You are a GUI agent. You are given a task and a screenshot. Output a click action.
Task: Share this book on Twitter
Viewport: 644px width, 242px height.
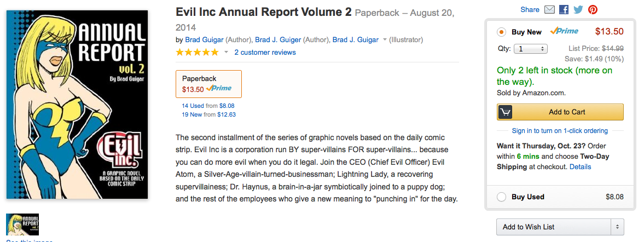[578, 9]
